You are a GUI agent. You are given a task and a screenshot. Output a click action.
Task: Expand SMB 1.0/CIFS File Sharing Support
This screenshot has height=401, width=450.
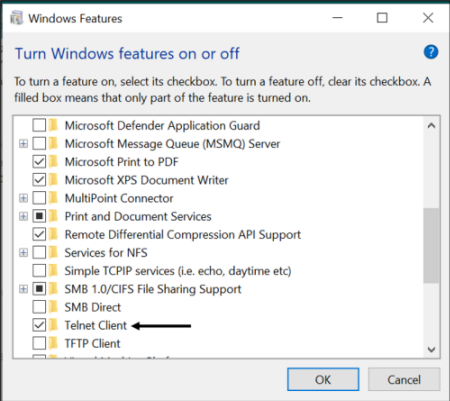pyautogui.click(x=23, y=289)
